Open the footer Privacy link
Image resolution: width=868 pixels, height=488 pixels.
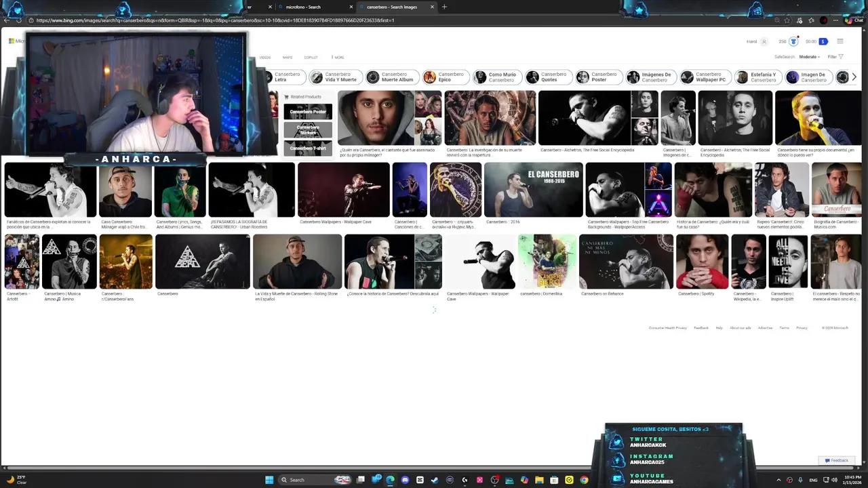click(802, 328)
